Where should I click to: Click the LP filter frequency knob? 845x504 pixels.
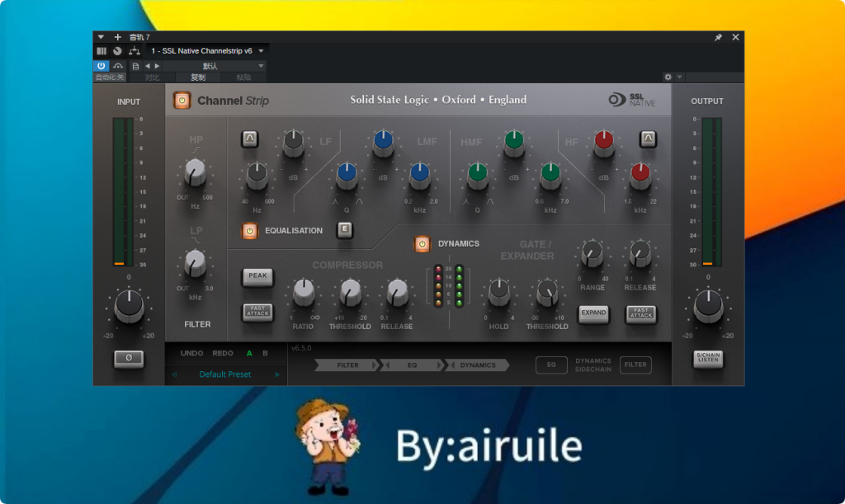point(195,263)
